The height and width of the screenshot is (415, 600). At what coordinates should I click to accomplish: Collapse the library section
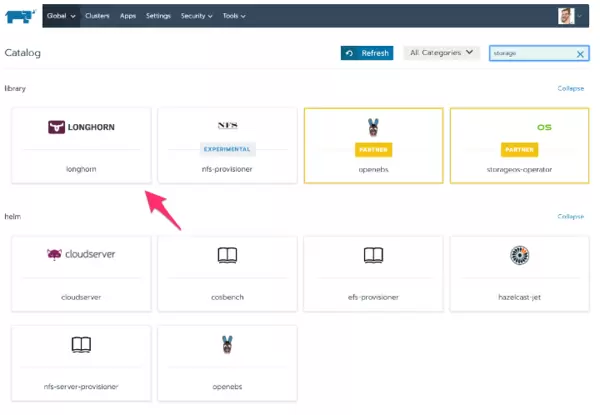point(570,88)
